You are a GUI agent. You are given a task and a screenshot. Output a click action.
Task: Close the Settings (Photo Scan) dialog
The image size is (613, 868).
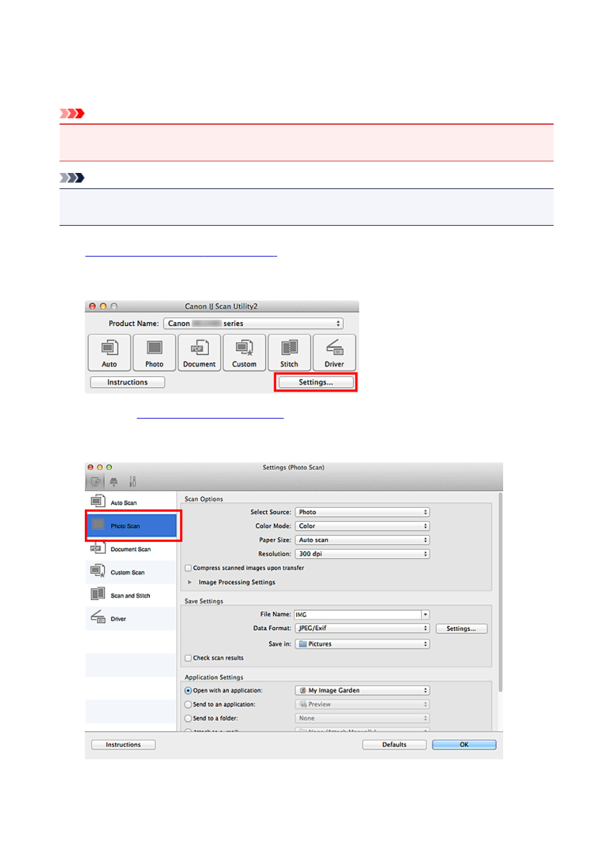click(91, 467)
